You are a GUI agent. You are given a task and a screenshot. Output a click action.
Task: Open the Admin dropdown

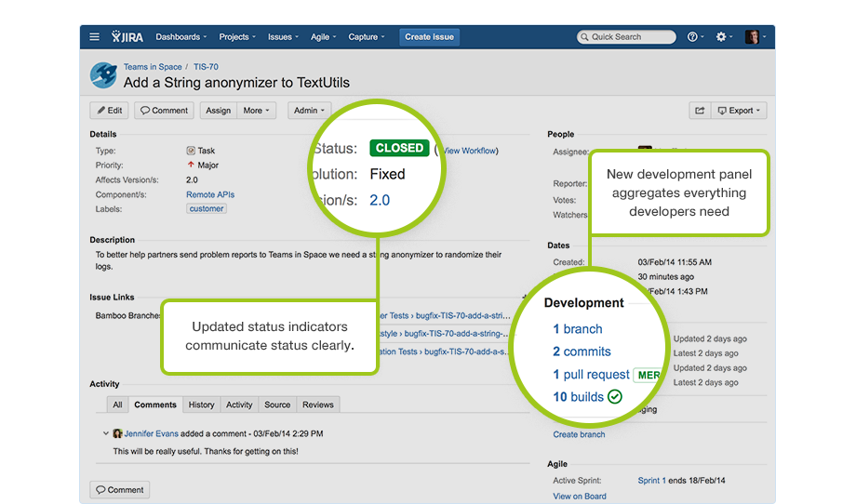click(309, 110)
